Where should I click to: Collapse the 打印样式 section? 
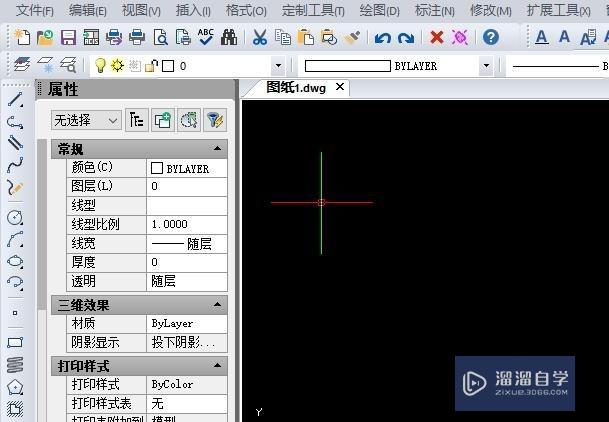218,365
